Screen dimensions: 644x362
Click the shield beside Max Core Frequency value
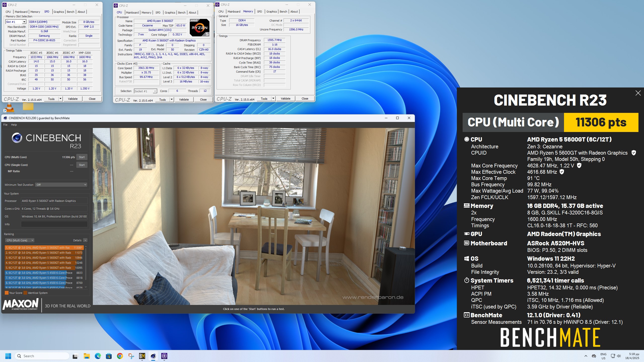tap(579, 165)
